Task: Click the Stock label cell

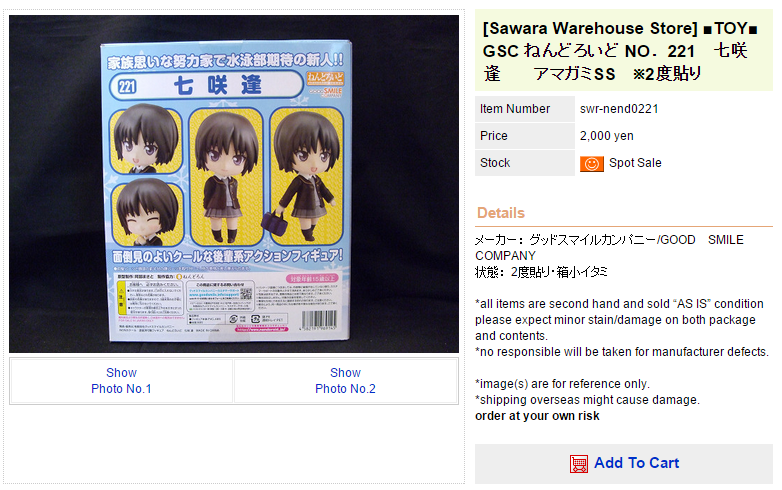Action: (525, 163)
